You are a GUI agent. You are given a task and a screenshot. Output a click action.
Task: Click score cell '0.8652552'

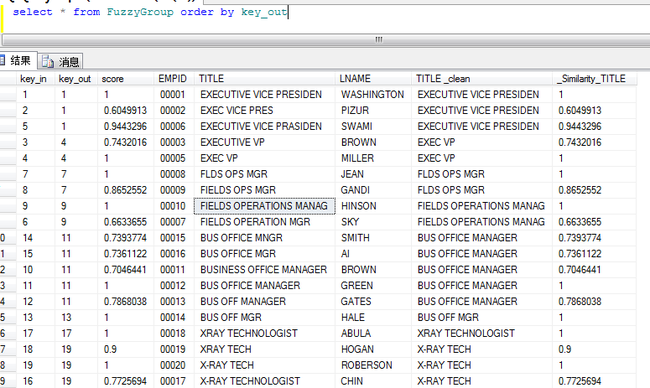point(125,190)
